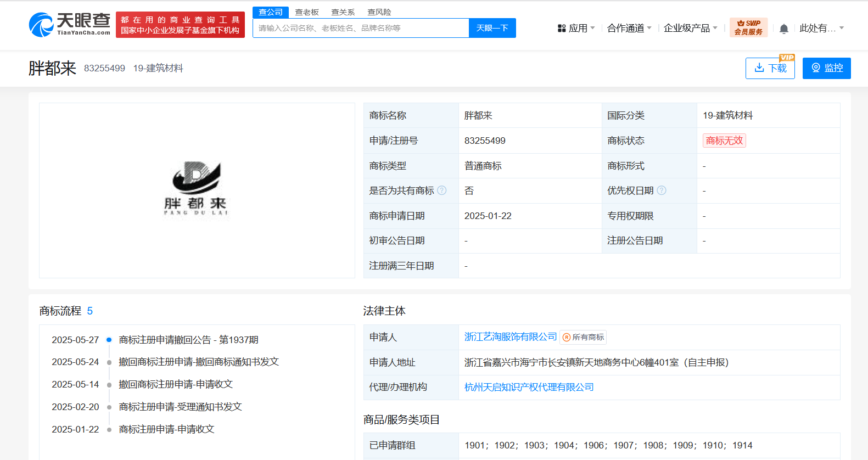Click the 所有商标 badge next to applicant
This screenshot has height=460, width=868.
pyautogui.click(x=583, y=337)
